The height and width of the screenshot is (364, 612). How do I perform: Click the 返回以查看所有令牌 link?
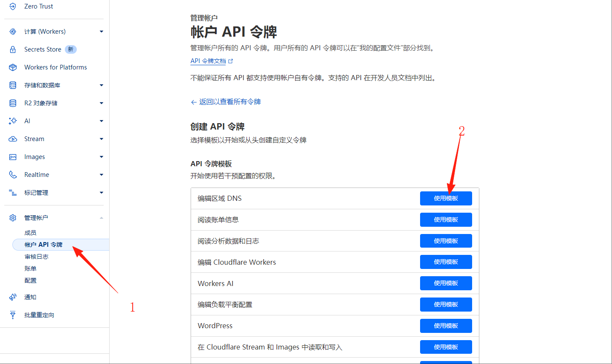[x=230, y=102]
